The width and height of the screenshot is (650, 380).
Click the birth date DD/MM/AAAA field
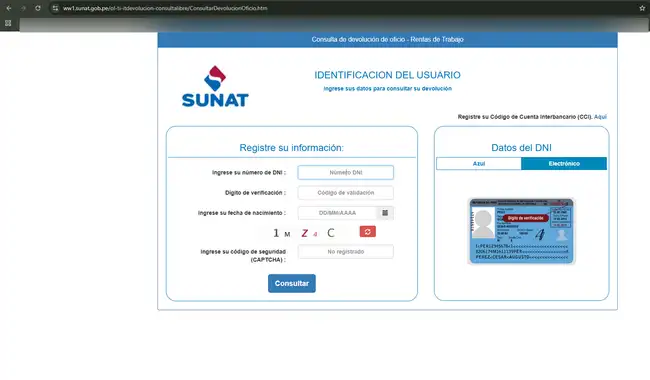click(337, 213)
